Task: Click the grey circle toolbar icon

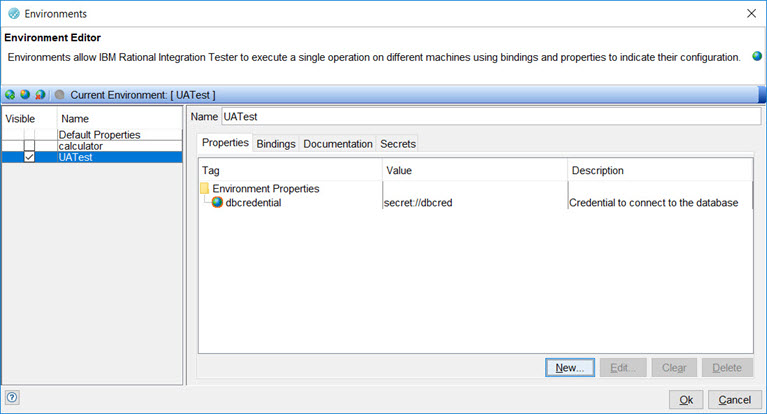Action: pos(60,94)
